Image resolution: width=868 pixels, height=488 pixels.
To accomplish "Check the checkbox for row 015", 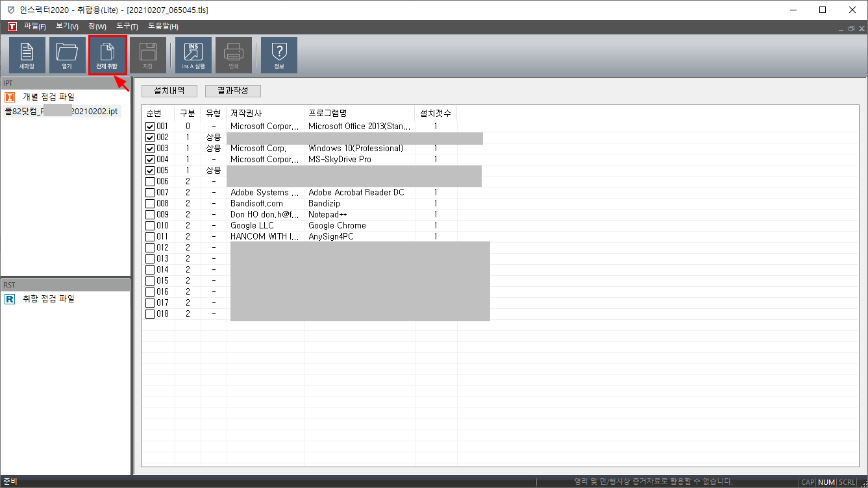I will point(150,281).
